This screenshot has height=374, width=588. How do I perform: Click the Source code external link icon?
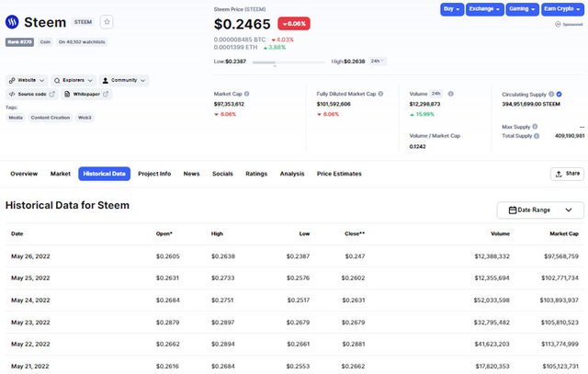(x=51, y=94)
